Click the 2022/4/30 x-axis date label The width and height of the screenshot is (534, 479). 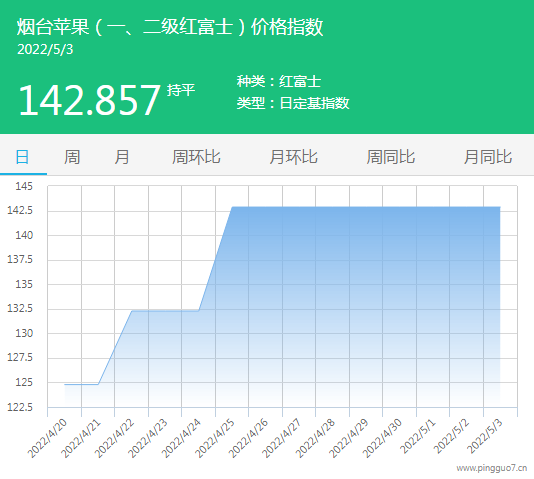[x=382, y=438]
